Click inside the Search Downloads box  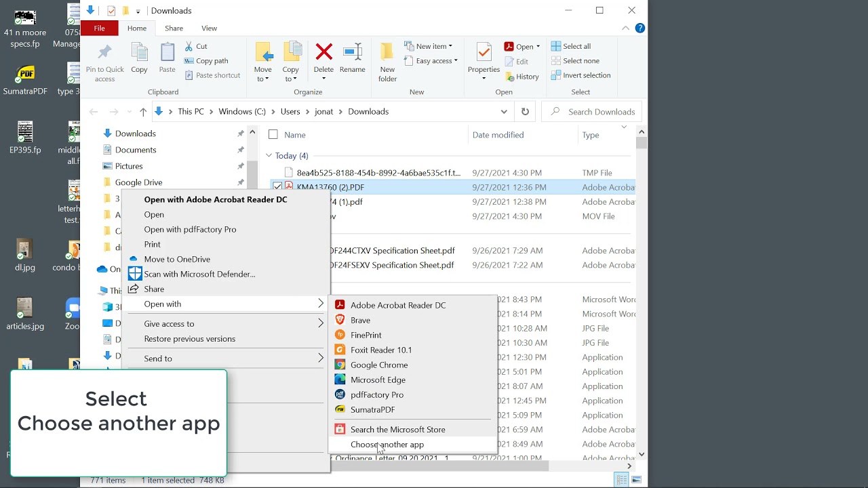coord(590,110)
